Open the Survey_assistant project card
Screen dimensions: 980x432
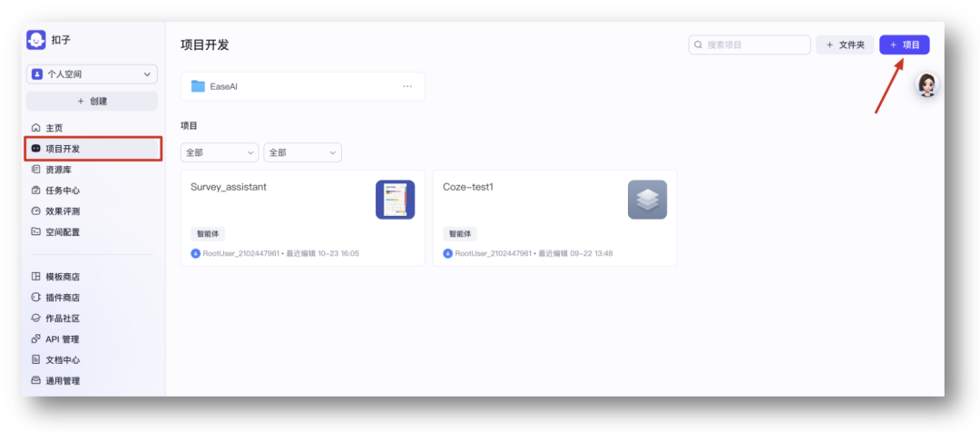[x=302, y=218]
